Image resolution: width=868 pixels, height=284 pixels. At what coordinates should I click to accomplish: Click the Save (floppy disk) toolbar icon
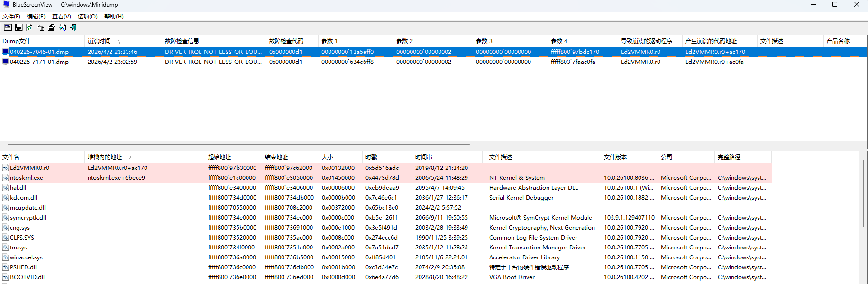19,27
